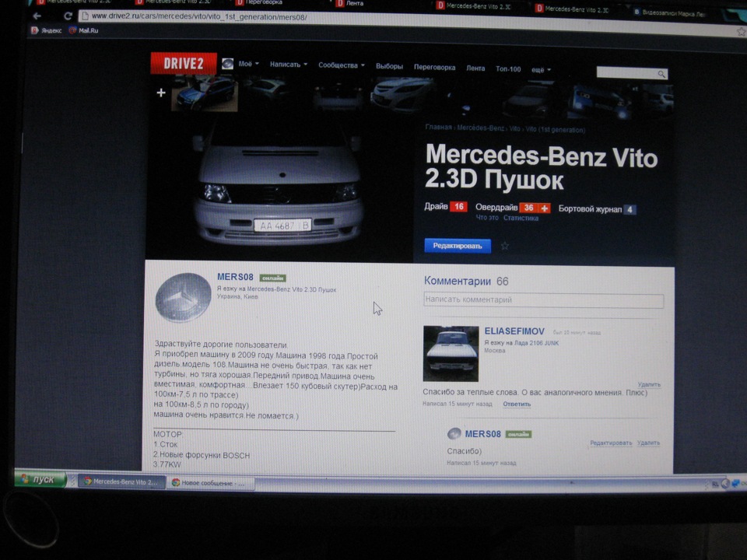
Task: Open the Моё dropdown menu
Action: tap(248, 64)
